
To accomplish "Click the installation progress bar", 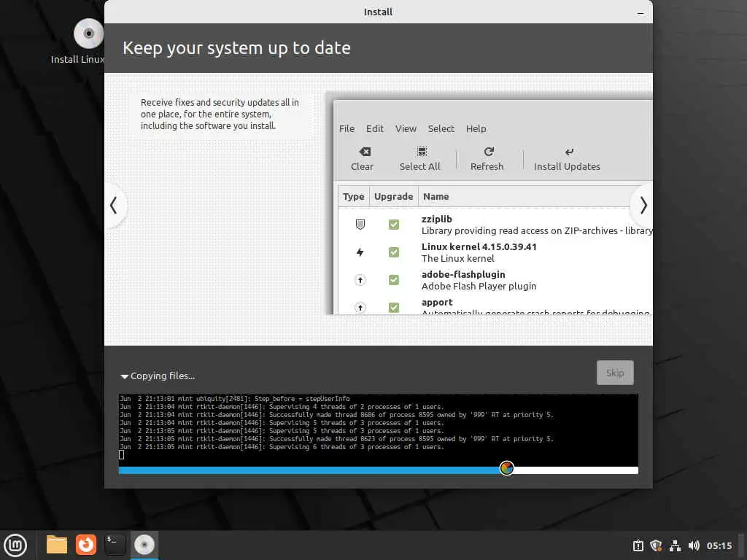I will pyautogui.click(x=379, y=470).
